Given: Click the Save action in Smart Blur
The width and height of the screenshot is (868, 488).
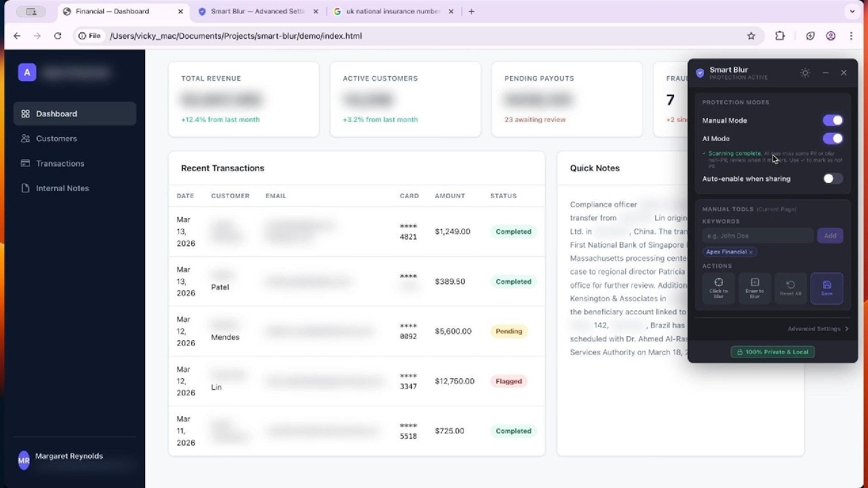Looking at the screenshot, I should [x=826, y=288].
